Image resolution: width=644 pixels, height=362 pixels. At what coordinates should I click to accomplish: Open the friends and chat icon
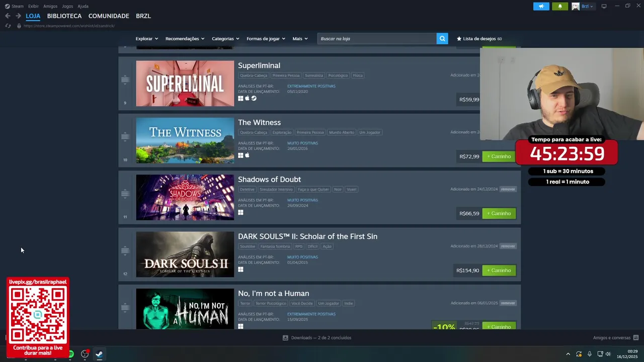pos(636,338)
